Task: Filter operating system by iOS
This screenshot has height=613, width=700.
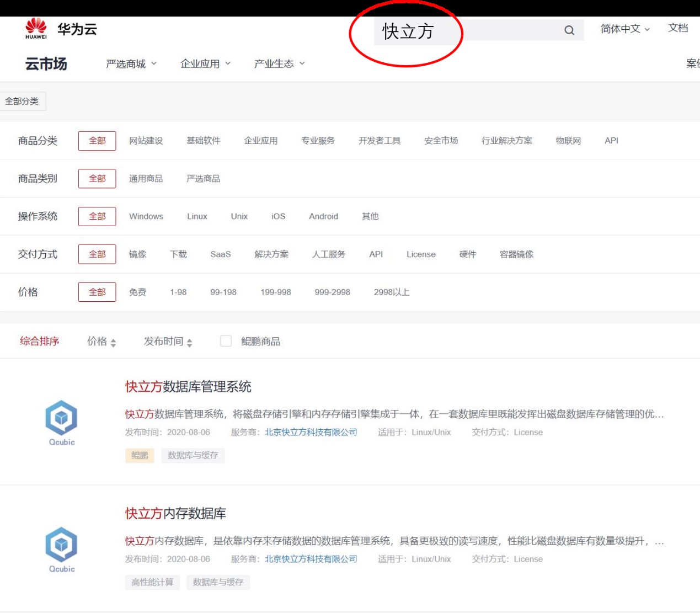Action: 279,216
